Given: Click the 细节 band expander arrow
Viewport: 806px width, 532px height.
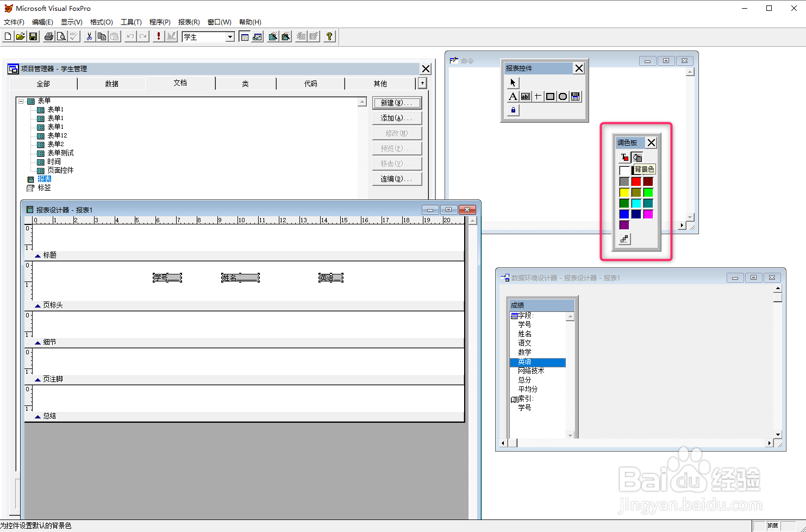Looking at the screenshot, I should pos(38,342).
